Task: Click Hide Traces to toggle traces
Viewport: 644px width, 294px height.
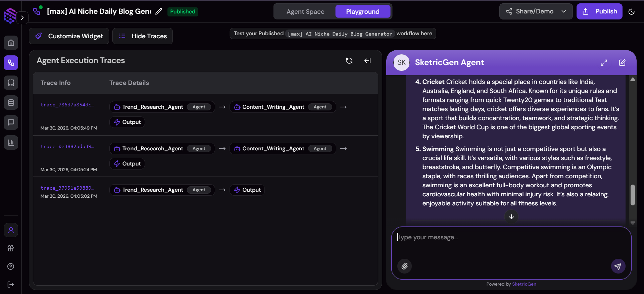Action: pos(143,36)
